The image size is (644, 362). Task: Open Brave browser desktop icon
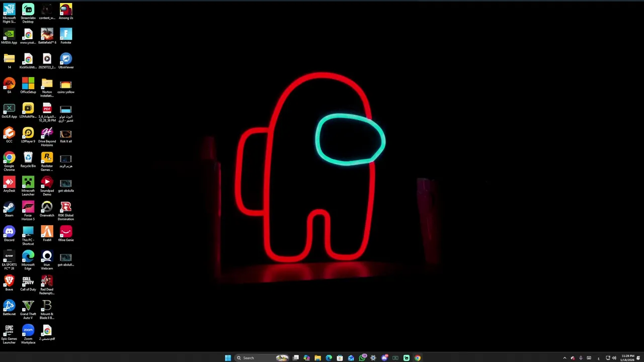coord(9,283)
